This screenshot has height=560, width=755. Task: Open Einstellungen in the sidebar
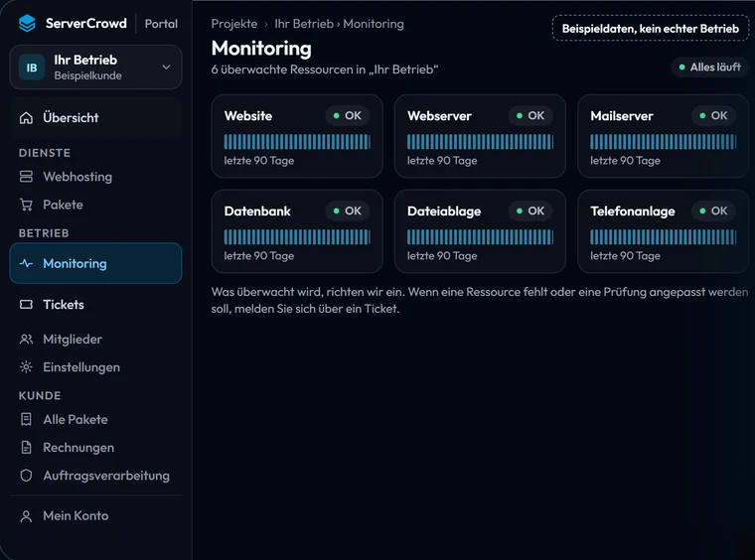[95, 367]
